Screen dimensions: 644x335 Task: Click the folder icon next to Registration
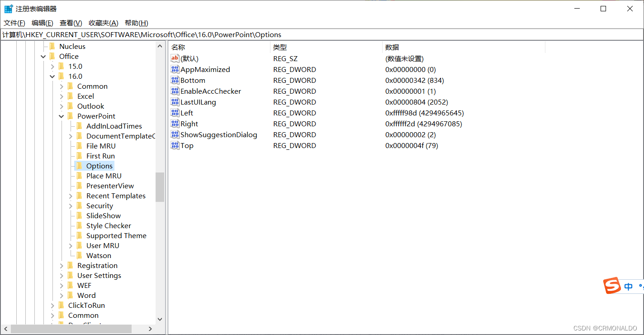pyautogui.click(x=70, y=265)
